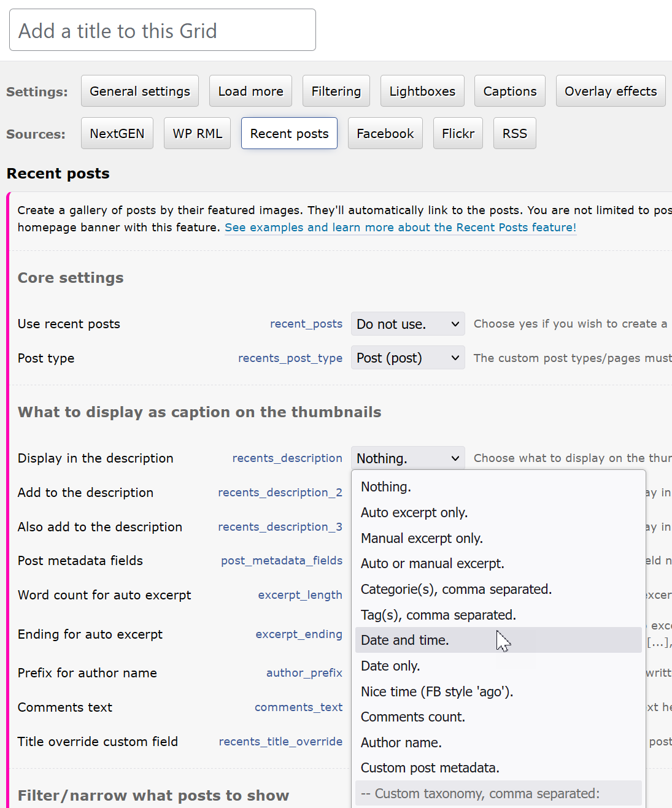
Task: Open Lightboxes settings
Action: (x=422, y=91)
